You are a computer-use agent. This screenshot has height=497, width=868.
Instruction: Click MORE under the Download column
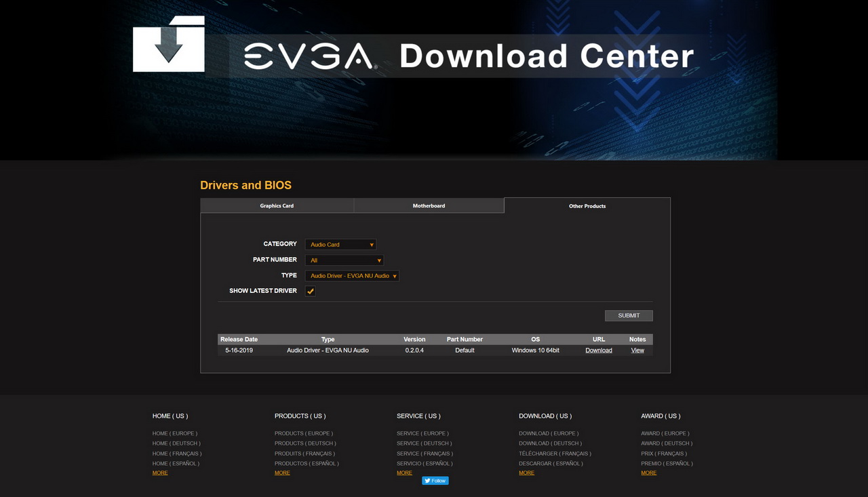[526, 473]
